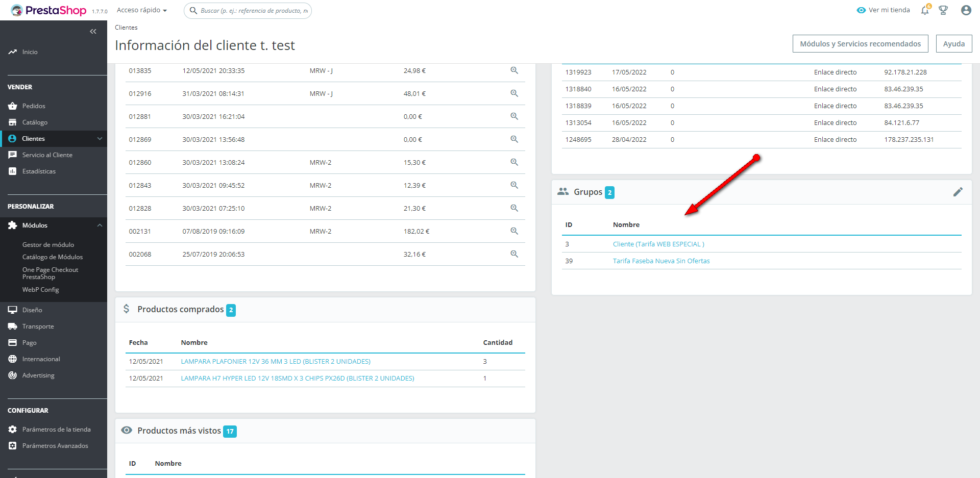
Task: Click the Estadísticas chart icon
Action: [13, 171]
